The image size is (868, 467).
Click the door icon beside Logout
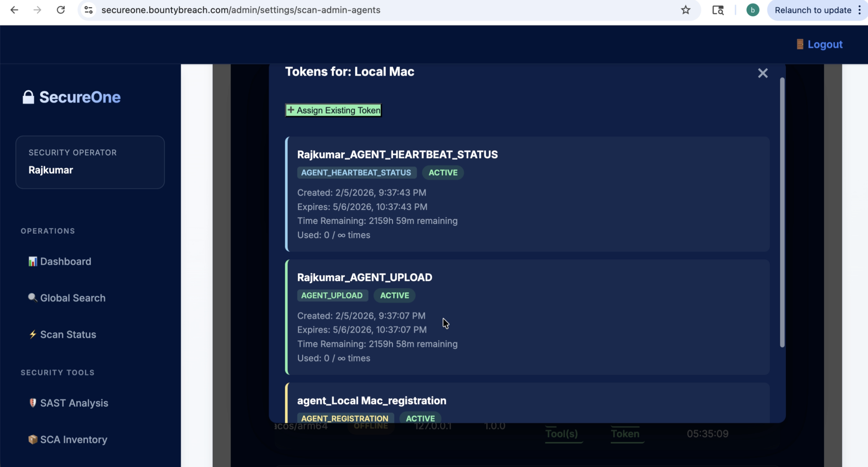(x=799, y=44)
